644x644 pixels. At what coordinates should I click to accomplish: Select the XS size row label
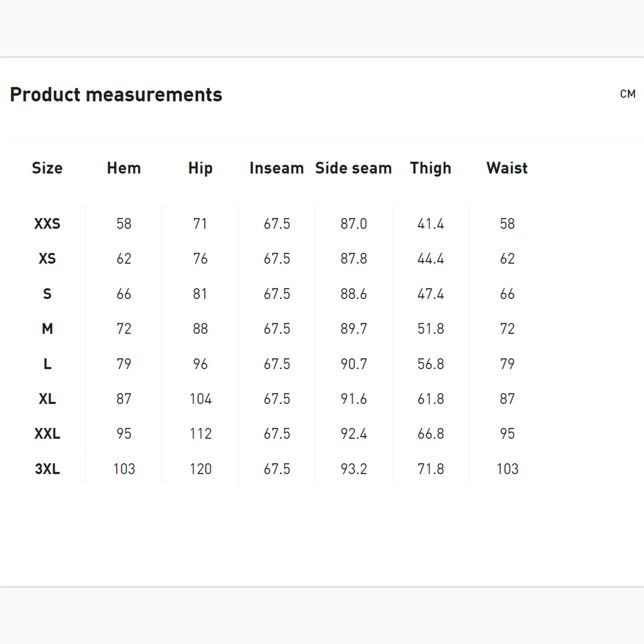pyautogui.click(x=47, y=259)
